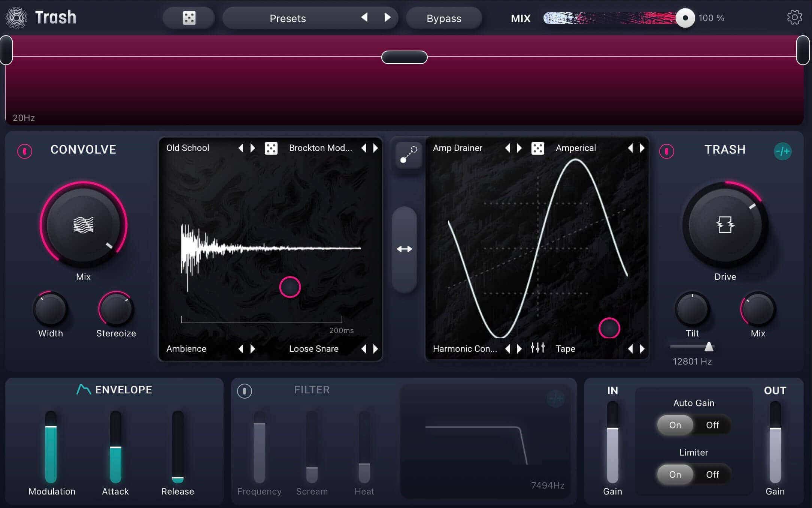This screenshot has width=812, height=508.
Task: Select previous impulse before Ambience
Action: [x=241, y=349]
